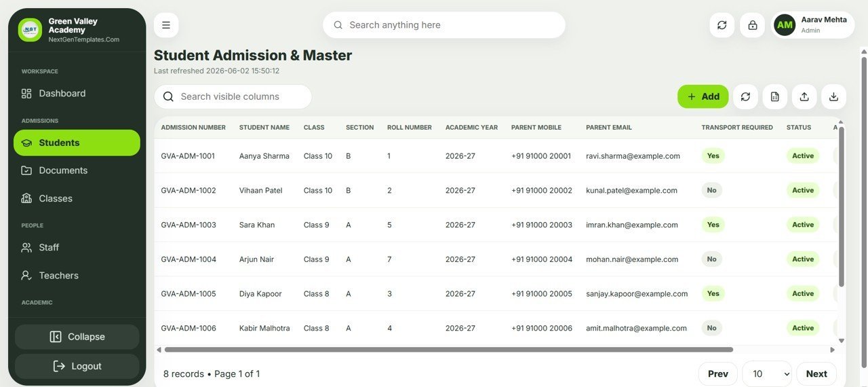
Task: Click the Staff people icon
Action: click(x=26, y=248)
